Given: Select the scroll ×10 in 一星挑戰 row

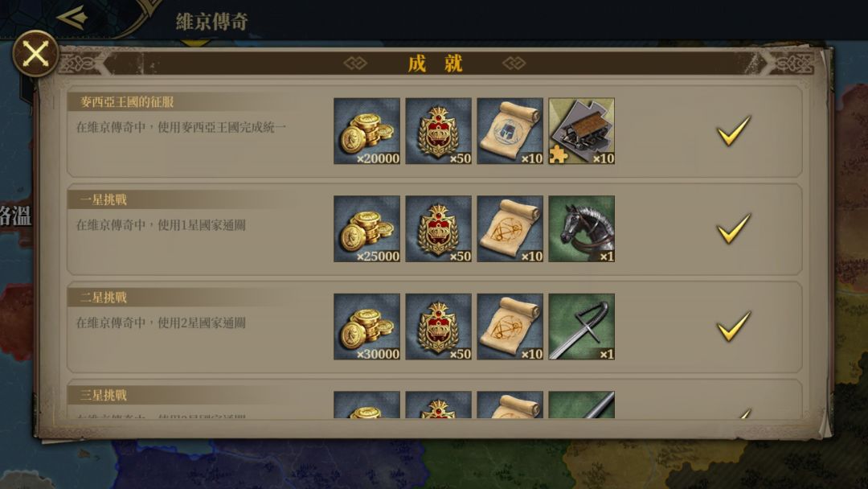Looking at the screenshot, I should click(x=510, y=228).
